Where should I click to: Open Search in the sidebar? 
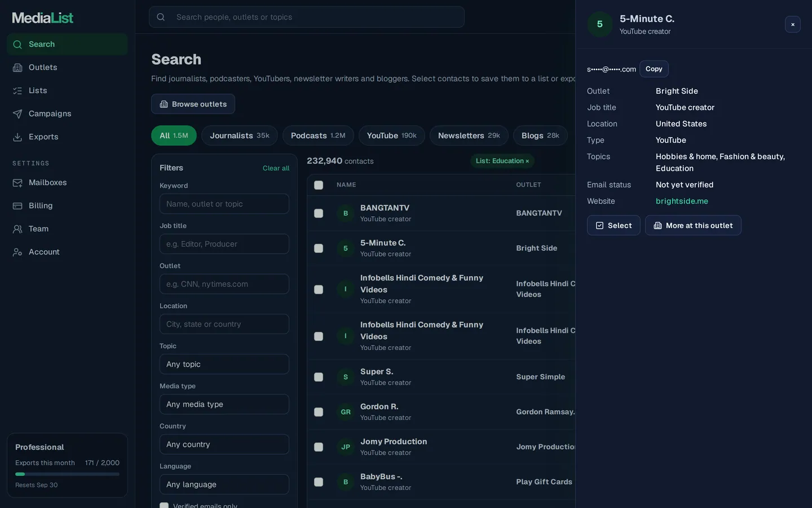[x=67, y=44]
